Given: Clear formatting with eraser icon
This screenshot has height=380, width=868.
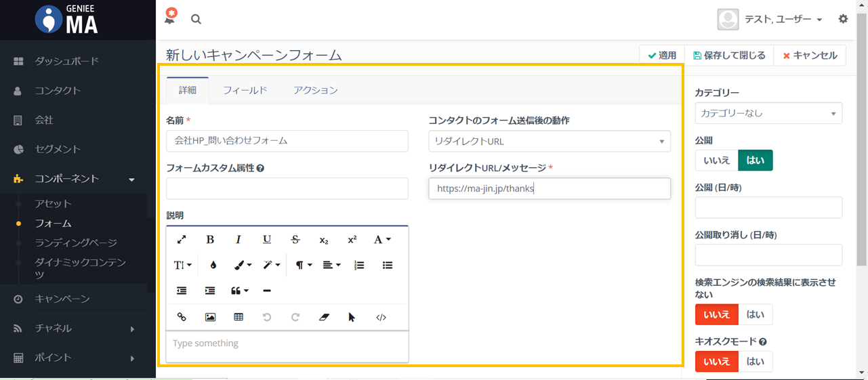Looking at the screenshot, I should [324, 317].
